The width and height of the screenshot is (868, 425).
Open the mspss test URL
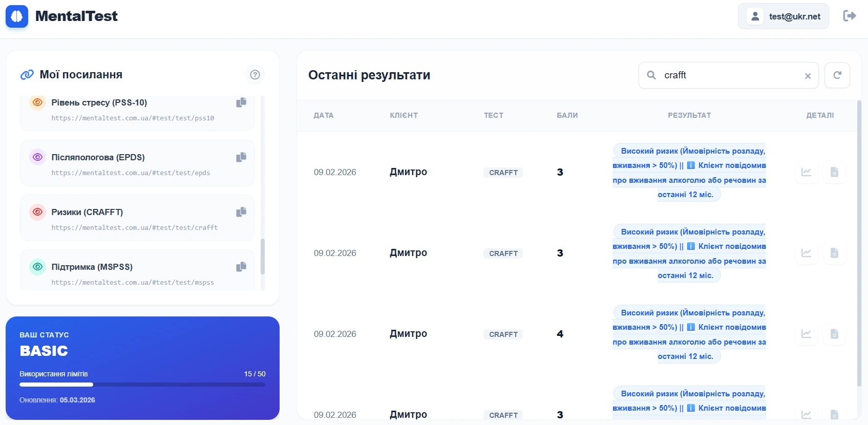(x=133, y=283)
